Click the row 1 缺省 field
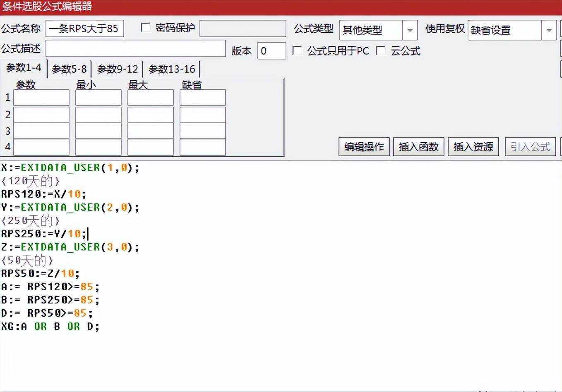Viewport: 562px width, 392px height. click(203, 98)
